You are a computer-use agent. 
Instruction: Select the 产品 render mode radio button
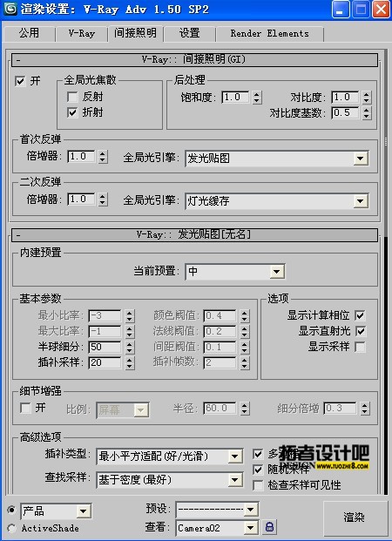(x=11, y=510)
